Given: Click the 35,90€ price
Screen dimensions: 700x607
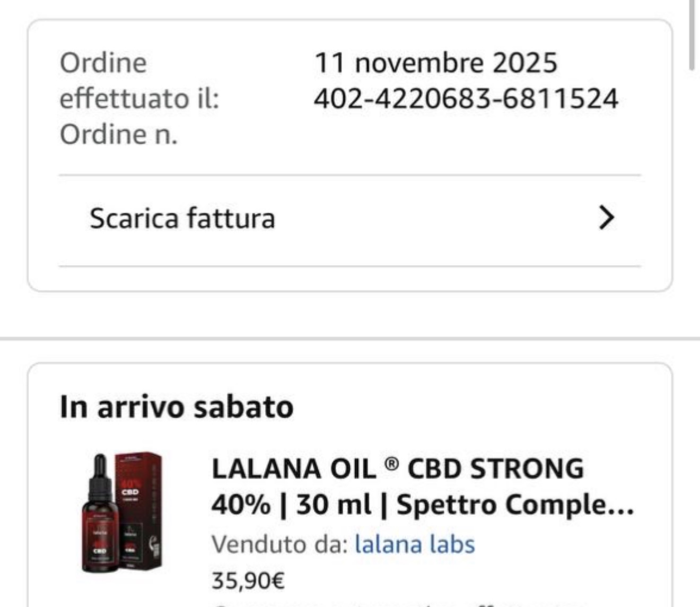Looking at the screenshot, I should (248, 580).
